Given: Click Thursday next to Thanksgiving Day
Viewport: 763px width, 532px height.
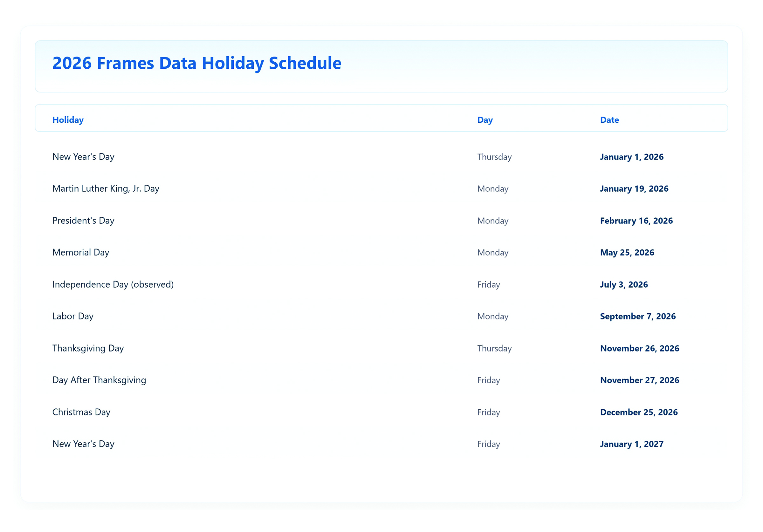Looking at the screenshot, I should 494,348.
